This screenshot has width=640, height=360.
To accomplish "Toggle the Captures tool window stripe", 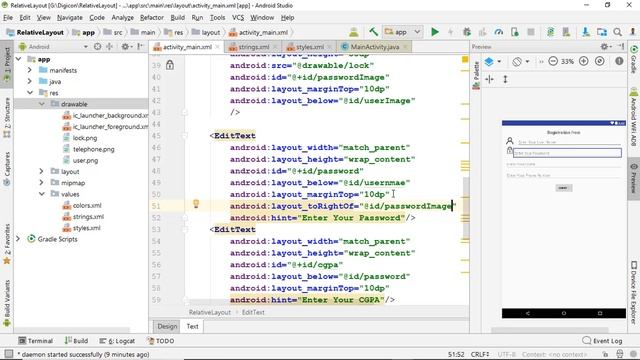I will pyautogui.click(x=7, y=169).
